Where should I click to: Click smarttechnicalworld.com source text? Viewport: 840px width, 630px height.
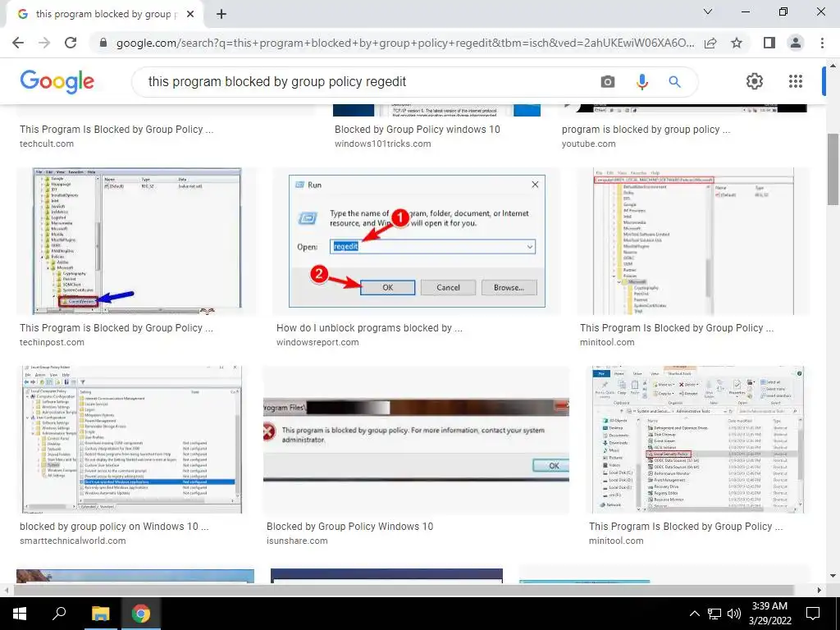[x=73, y=541]
